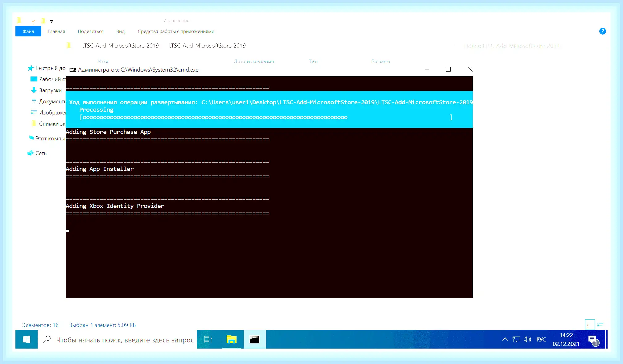Click the Тип column header

313,61
